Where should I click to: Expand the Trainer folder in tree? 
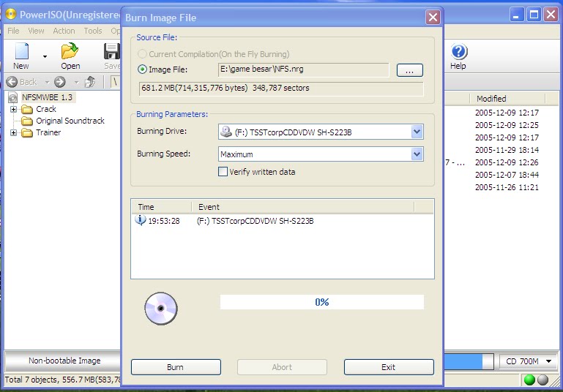(13, 132)
